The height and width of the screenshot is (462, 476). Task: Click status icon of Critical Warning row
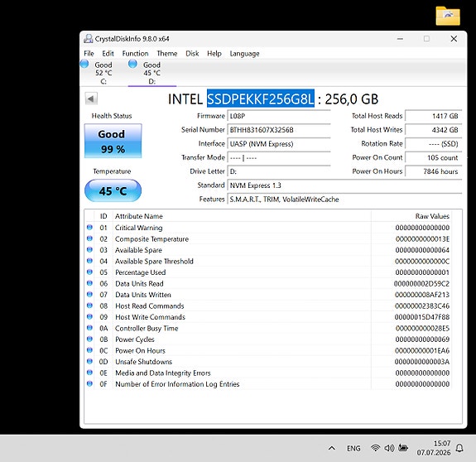click(x=89, y=228)
